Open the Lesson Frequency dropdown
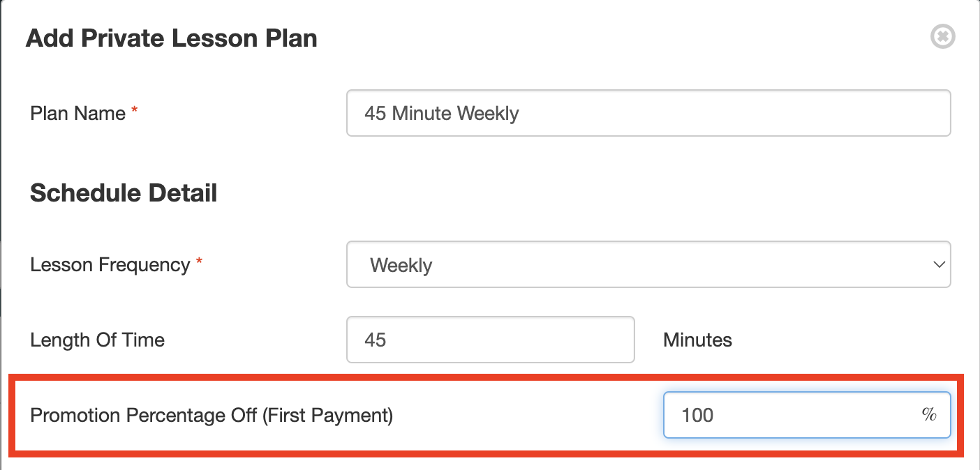This screenshot has height=470, width=980. pos(648,265)
